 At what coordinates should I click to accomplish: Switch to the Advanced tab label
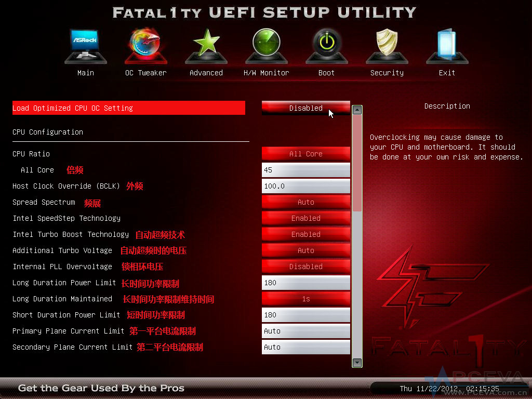click(x=206, y=73)
